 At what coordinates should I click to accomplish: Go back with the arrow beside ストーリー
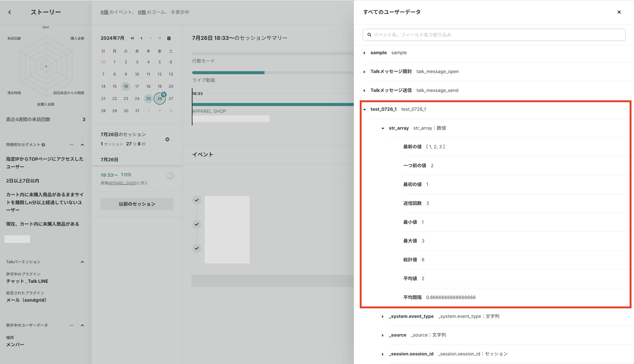[x=10, y=12]
